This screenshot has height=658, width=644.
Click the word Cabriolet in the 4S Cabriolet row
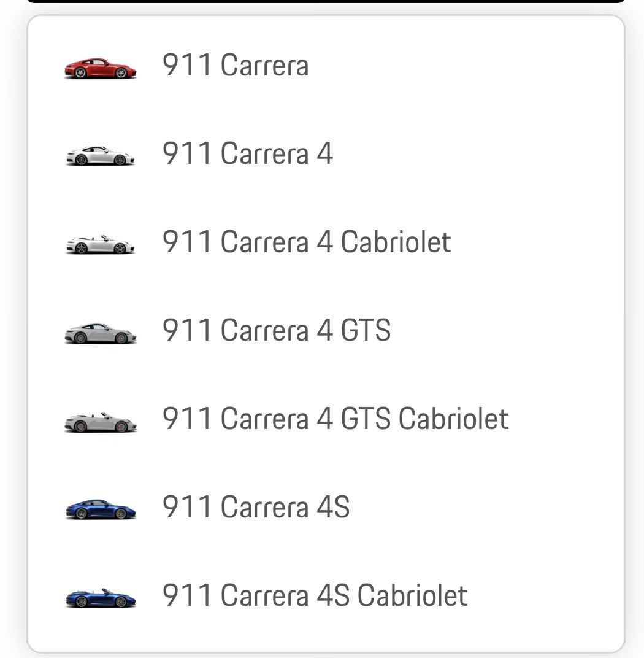point(412,595)
